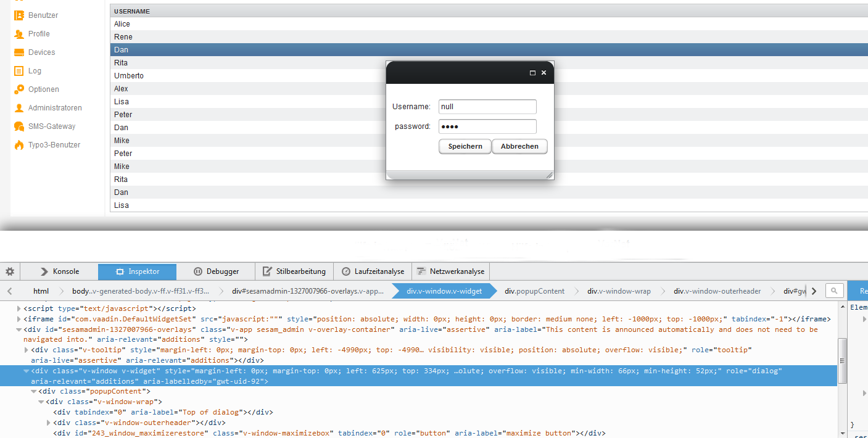Click the devtools settings gear icon
The width and height of the screenshot is (868, 438).
pos(10,271)
